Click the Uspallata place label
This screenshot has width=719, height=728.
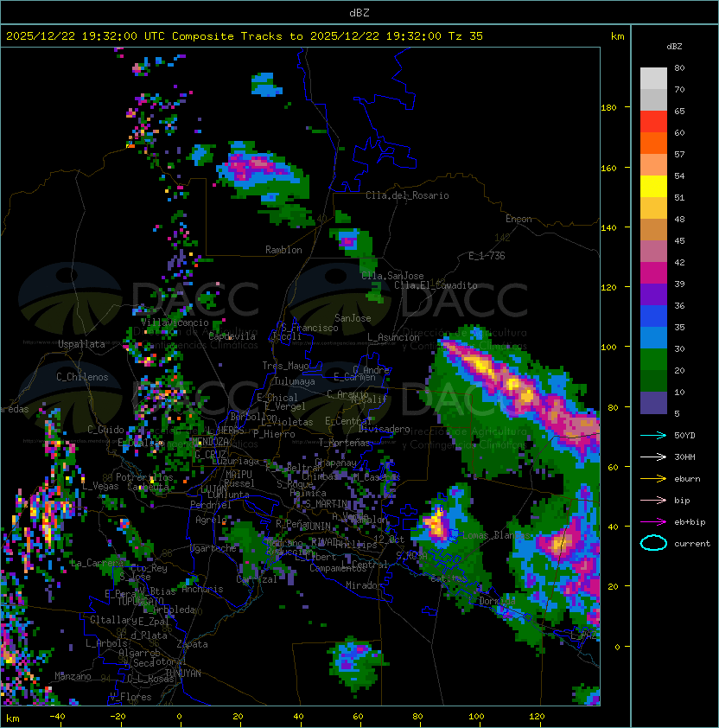pos(81,344)
